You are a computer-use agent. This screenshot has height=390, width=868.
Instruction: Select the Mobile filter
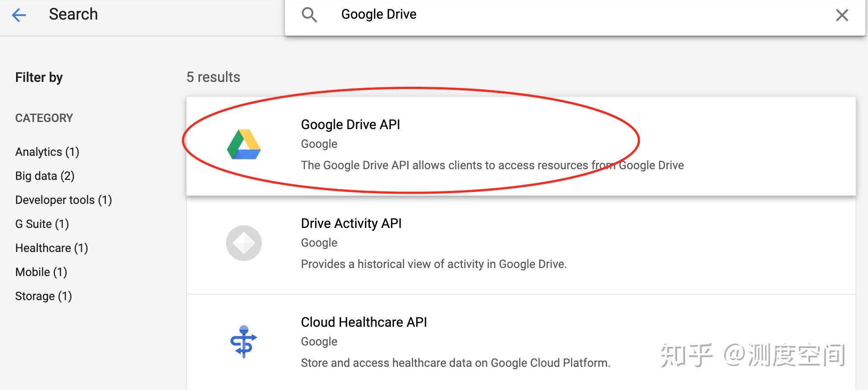41,272
